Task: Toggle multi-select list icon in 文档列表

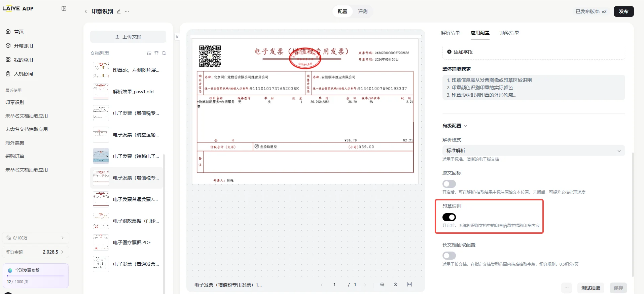Action: [149, 53]
